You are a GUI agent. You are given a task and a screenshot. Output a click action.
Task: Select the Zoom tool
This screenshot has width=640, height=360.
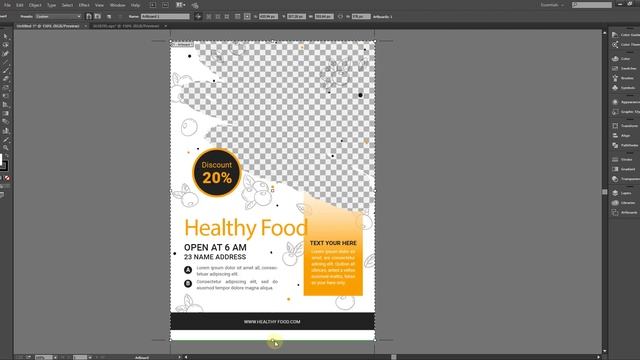point(6,148)
